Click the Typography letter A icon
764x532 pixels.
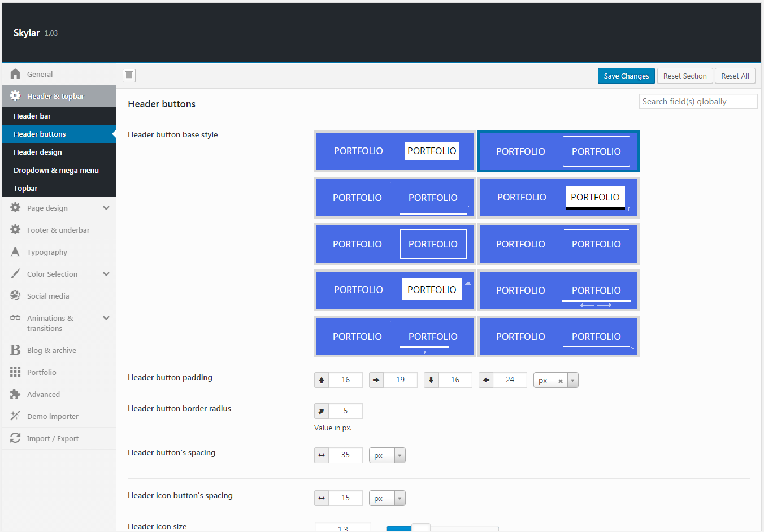pos(15,252)
